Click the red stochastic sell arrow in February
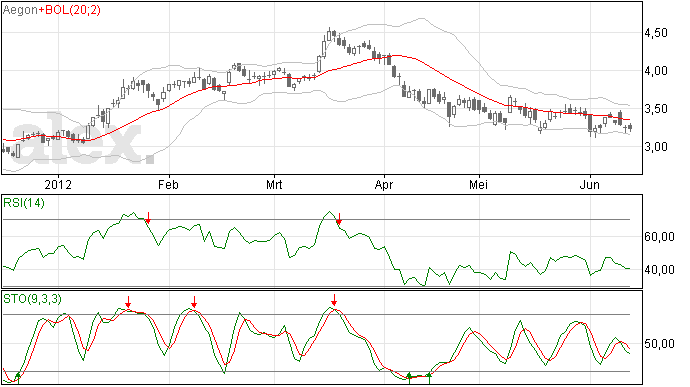 pyautogui.click(x=194, y=302)
